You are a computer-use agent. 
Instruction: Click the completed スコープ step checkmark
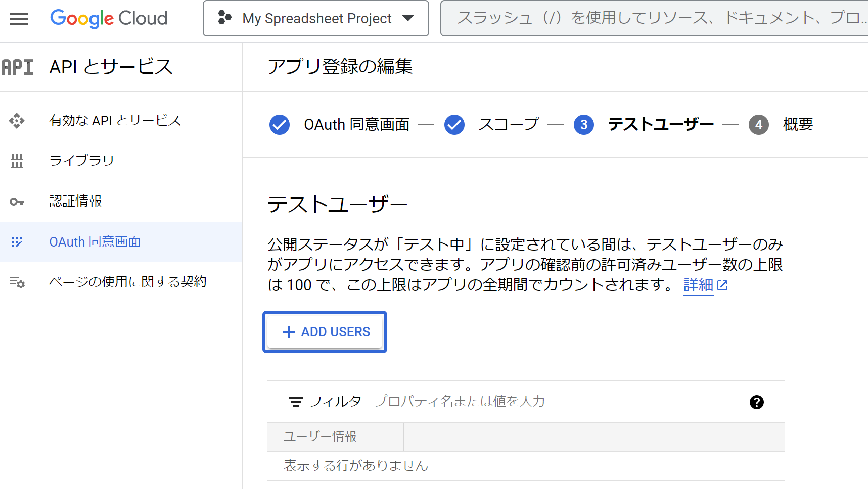[x=454, y=125]
